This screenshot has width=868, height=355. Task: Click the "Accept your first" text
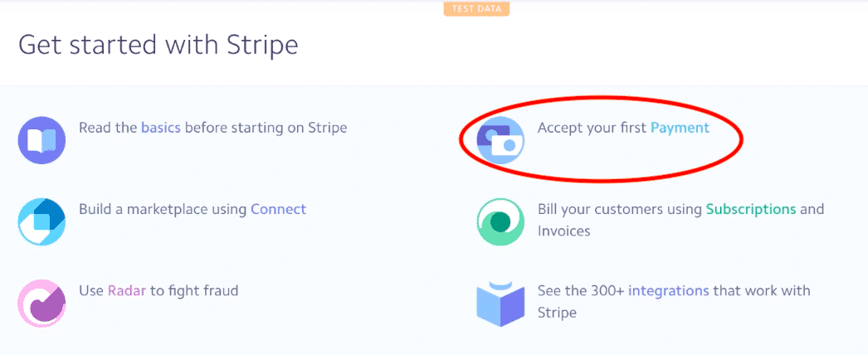pyautogui.click(x=592, y=128)
